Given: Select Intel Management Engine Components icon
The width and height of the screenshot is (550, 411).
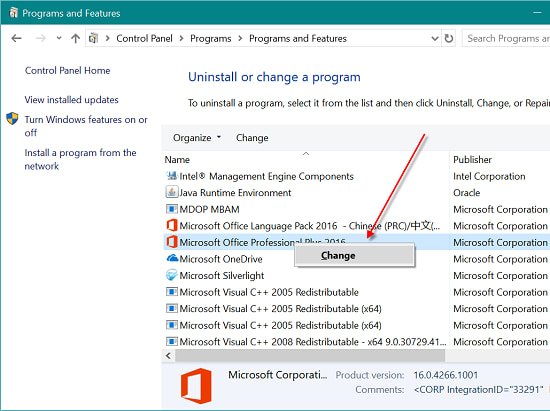Looking at the screenshot, I should pyautogui.click(x=172, y=176).
